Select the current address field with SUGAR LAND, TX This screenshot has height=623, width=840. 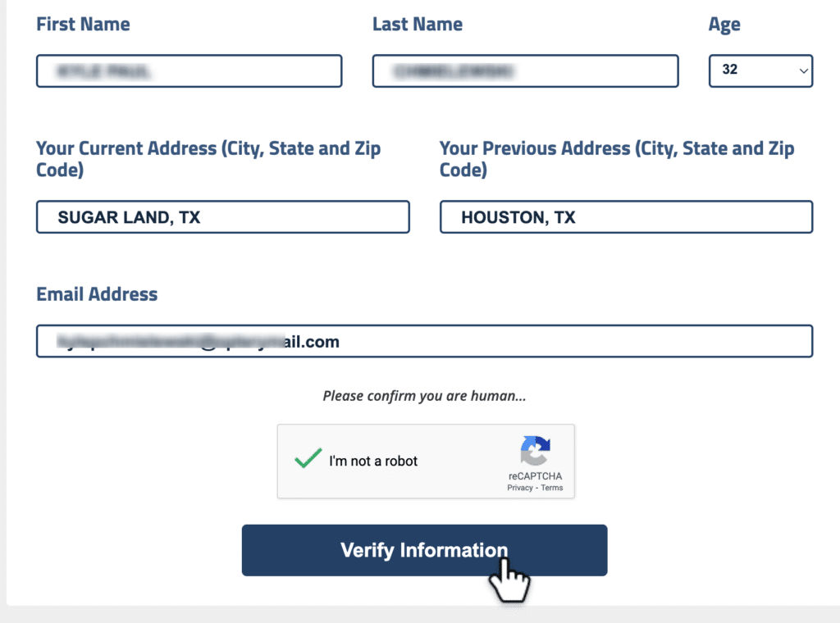pos(222,217)
